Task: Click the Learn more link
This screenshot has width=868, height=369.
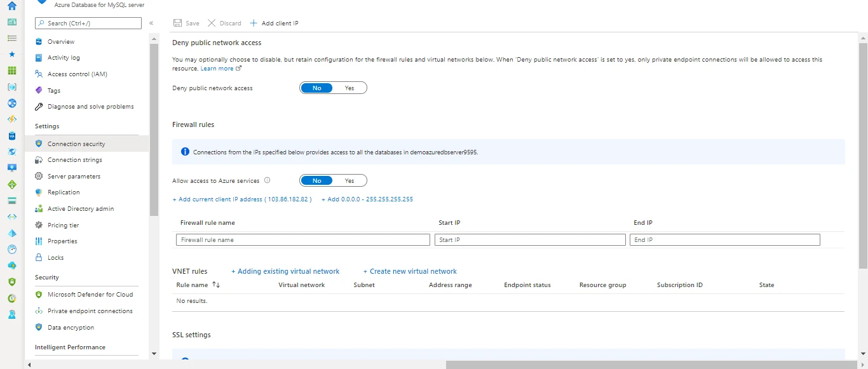Action: (217, 68)
